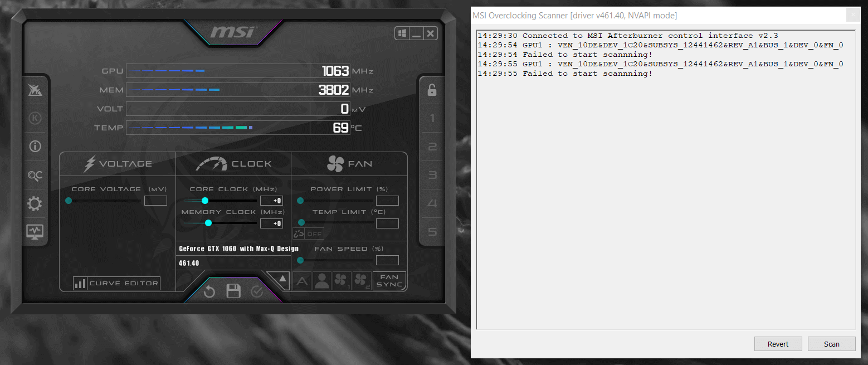Select the 'Connected to MSI Afterburner control interface' log line
The width and height of the screenshot is (868, 365).
point(628,36)
